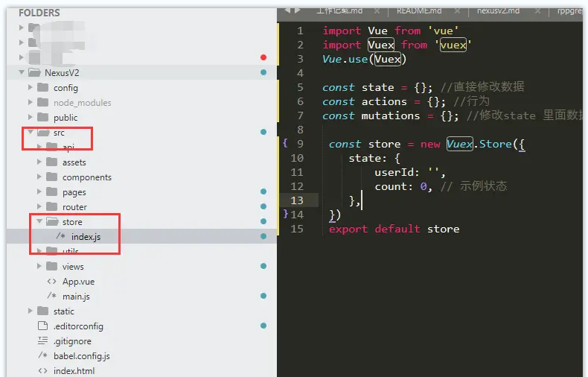The image size is (588, 377).
Task: Click the babel.config.js file icon
Action: [42, 356]
